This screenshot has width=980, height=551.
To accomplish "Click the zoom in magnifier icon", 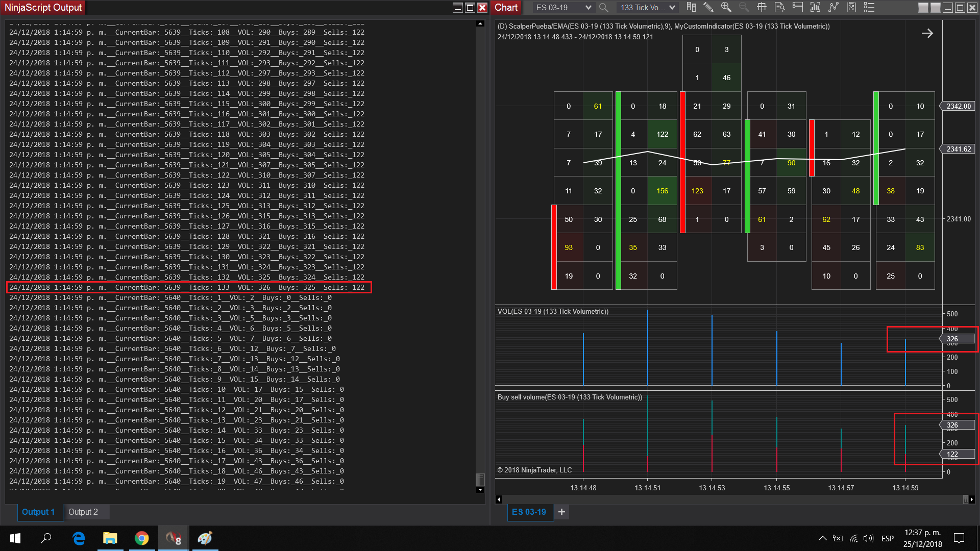I will pos(726,8).
